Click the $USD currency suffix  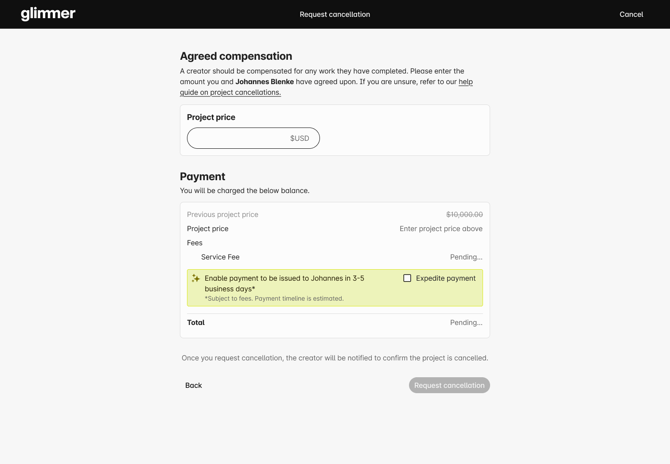[299, 138]
